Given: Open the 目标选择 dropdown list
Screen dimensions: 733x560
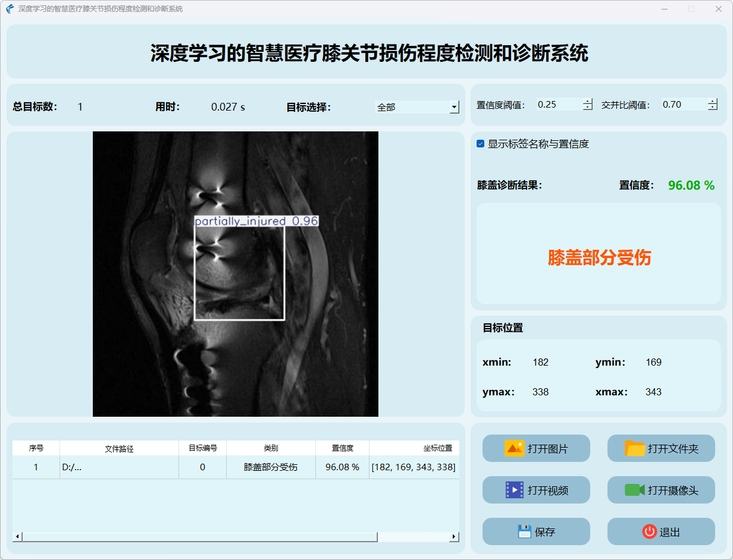Looking at the screenshot, I should (x=454, y=107).
